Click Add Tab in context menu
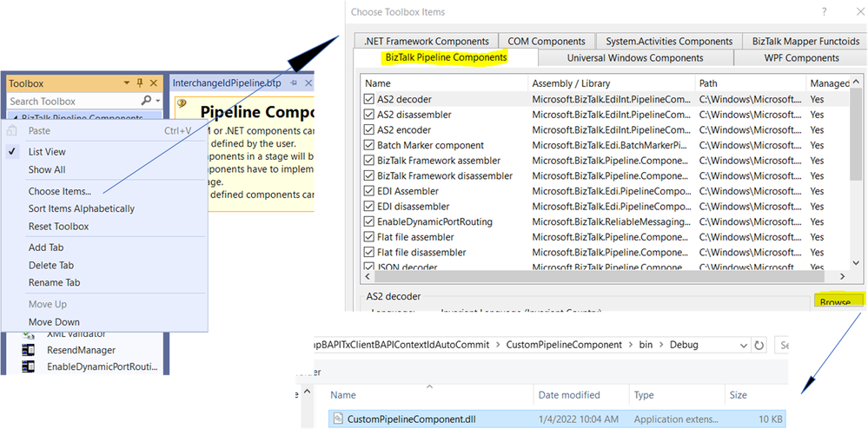The width and height of the screenshot is (868, 429). point(46,247)
